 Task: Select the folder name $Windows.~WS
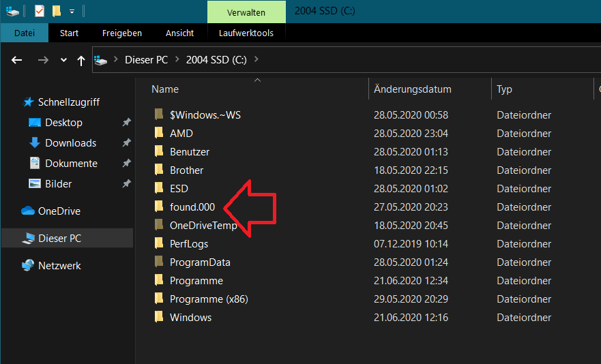pyautogui.click(x=205, y=115)
